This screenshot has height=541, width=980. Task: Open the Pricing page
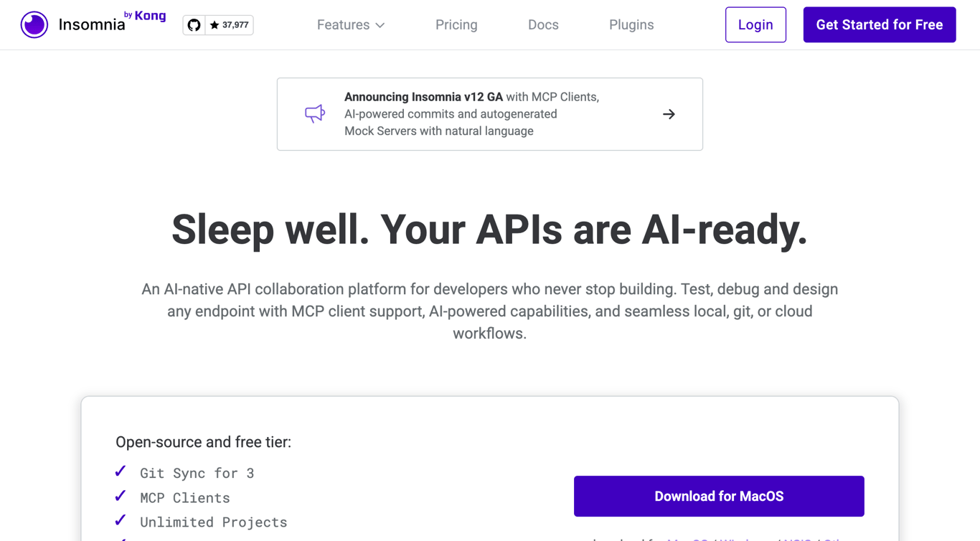[456, 24]
